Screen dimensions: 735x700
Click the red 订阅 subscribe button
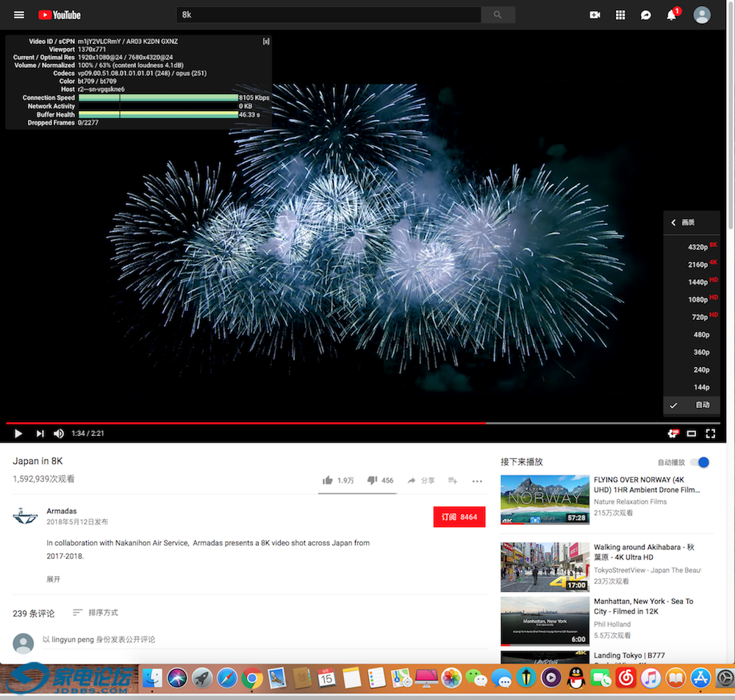pos(459,517)
